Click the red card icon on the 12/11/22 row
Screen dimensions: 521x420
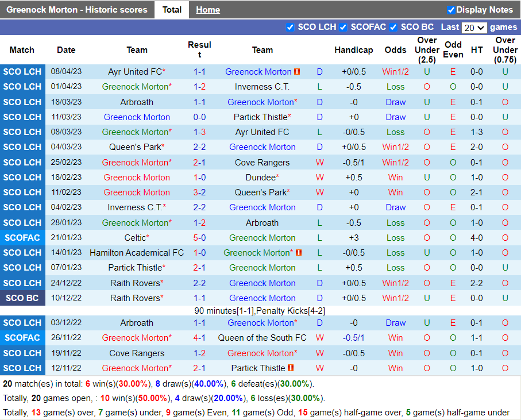coord(290,368)
